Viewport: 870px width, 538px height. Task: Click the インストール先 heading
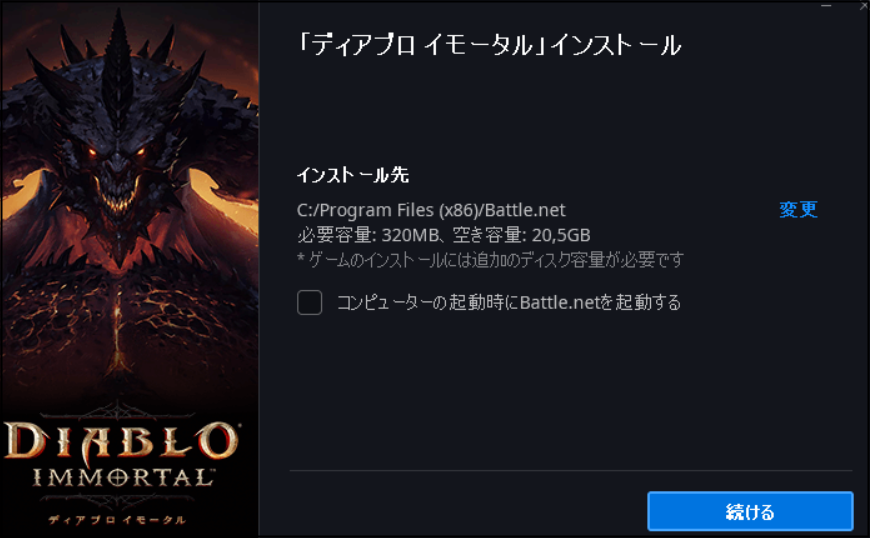tap(353, 175)
